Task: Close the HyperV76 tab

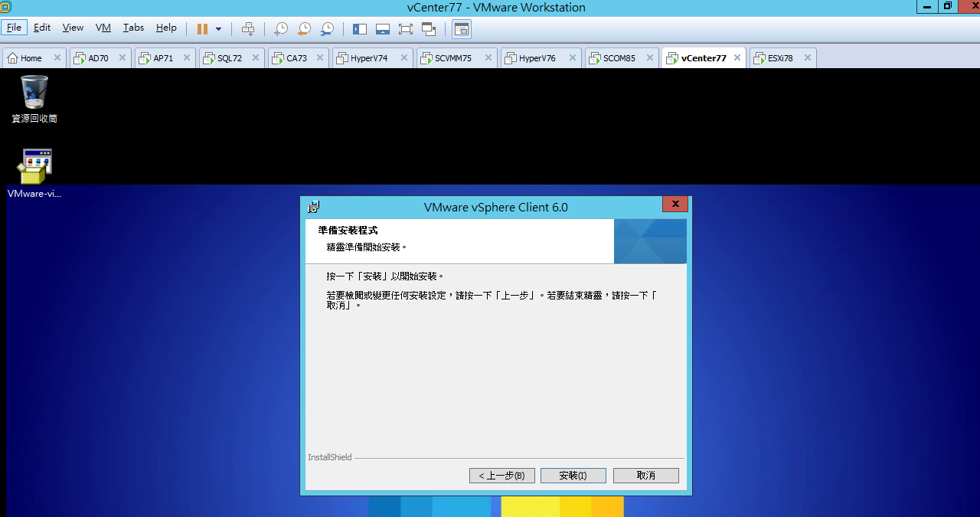Action: click(572, 57)
